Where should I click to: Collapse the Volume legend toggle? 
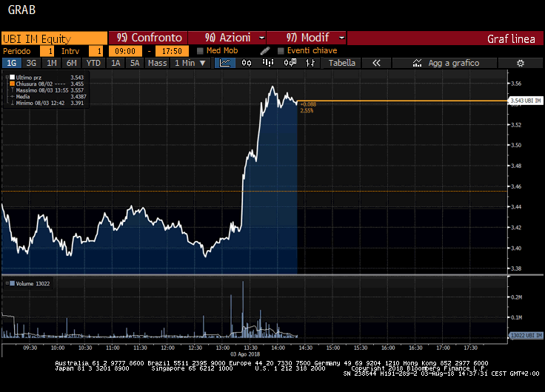pos(7,283)
